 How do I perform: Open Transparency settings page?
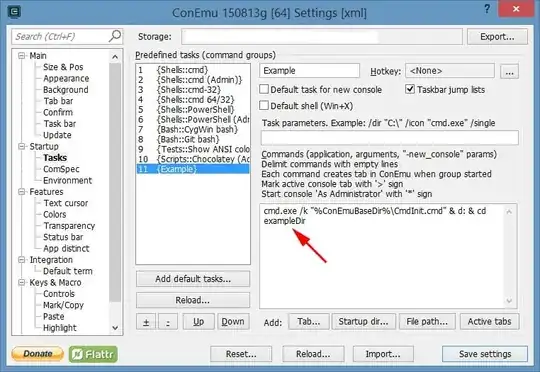click(69, 226)
